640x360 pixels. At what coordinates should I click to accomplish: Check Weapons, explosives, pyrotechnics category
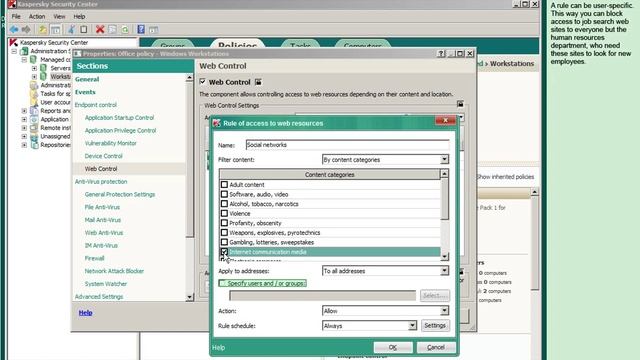(224, 233)
